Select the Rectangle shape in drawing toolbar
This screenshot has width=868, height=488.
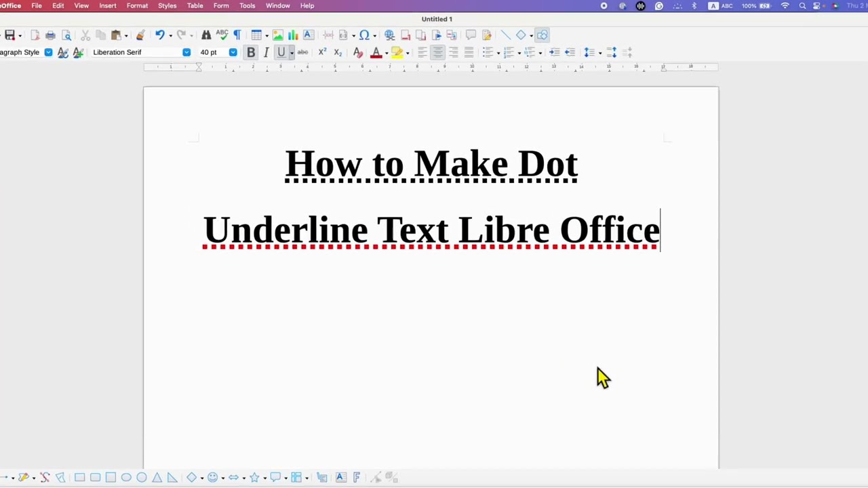79,478
